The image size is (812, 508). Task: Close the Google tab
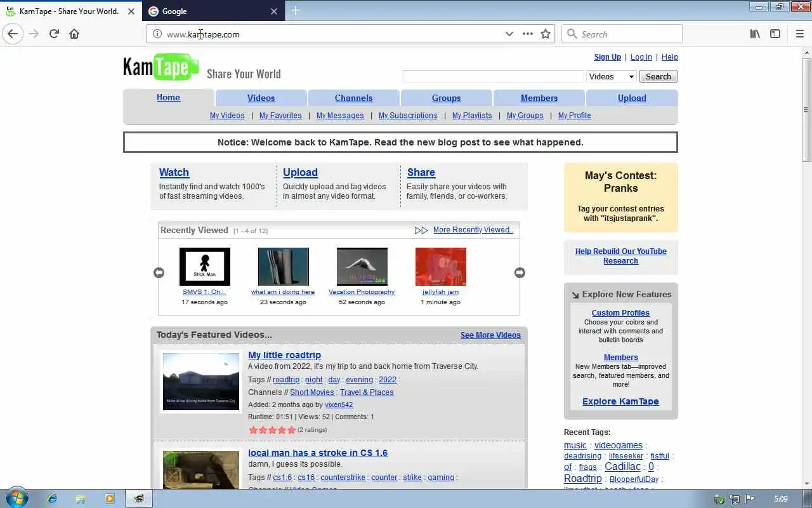point(274,11)
